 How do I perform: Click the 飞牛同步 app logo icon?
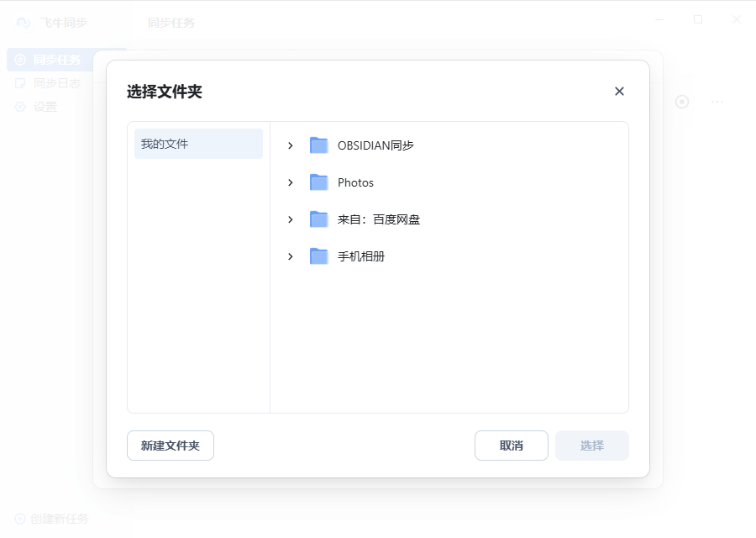[x=24, y=23]
